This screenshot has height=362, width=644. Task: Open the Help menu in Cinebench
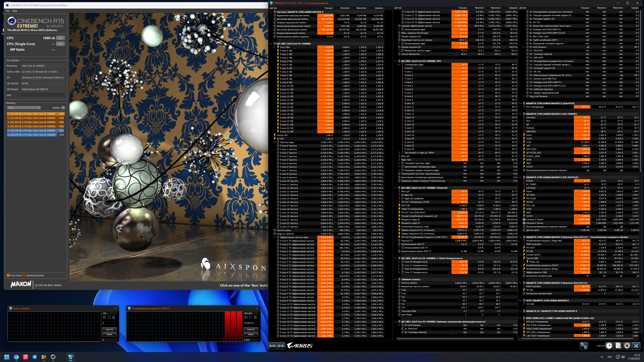coord(15,11)
